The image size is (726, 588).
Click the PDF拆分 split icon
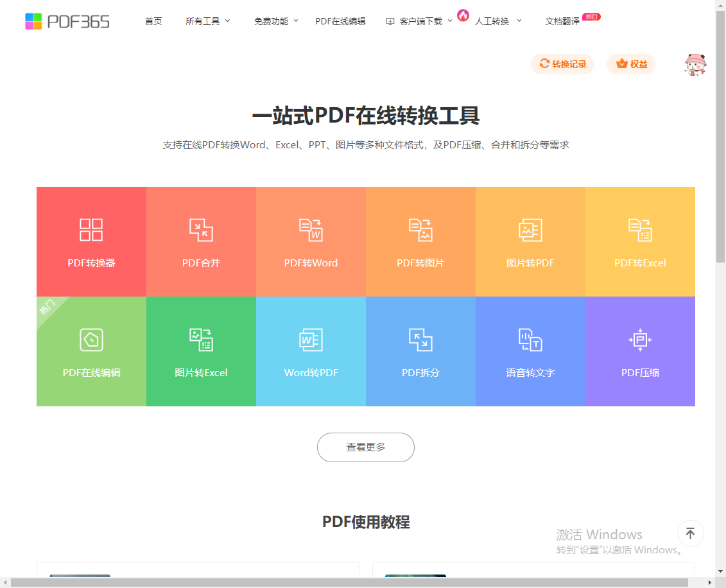point(420,340)
